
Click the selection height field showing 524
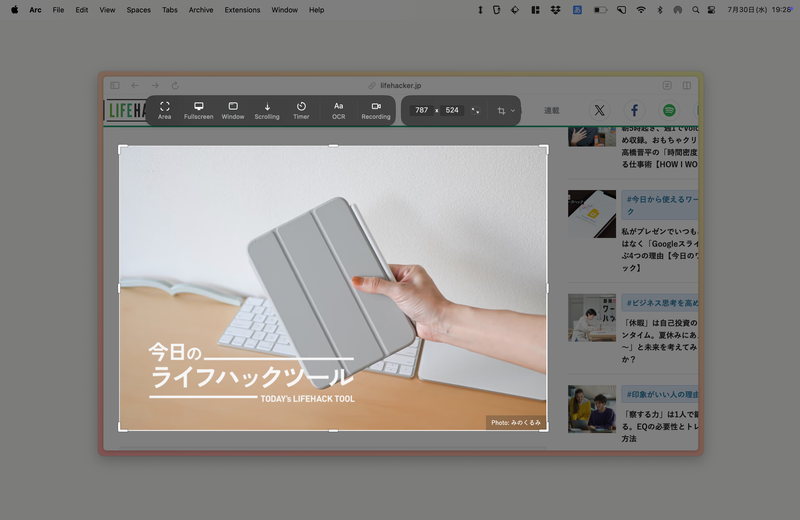(452, 110)
